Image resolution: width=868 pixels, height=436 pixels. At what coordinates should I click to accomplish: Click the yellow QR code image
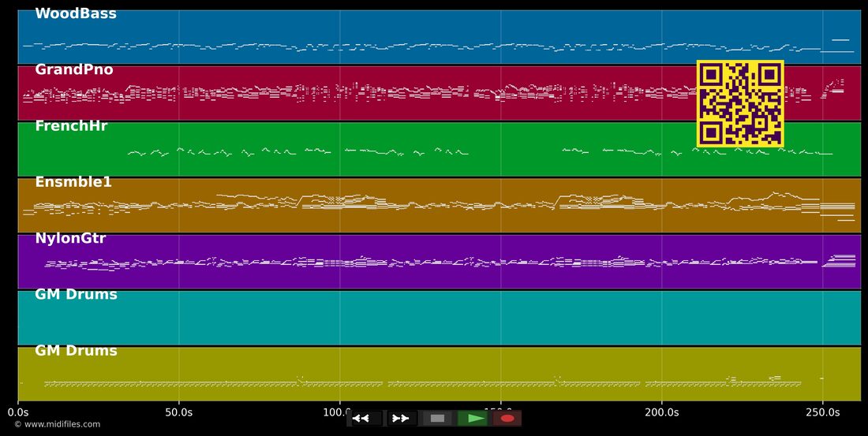pos(740,103)
